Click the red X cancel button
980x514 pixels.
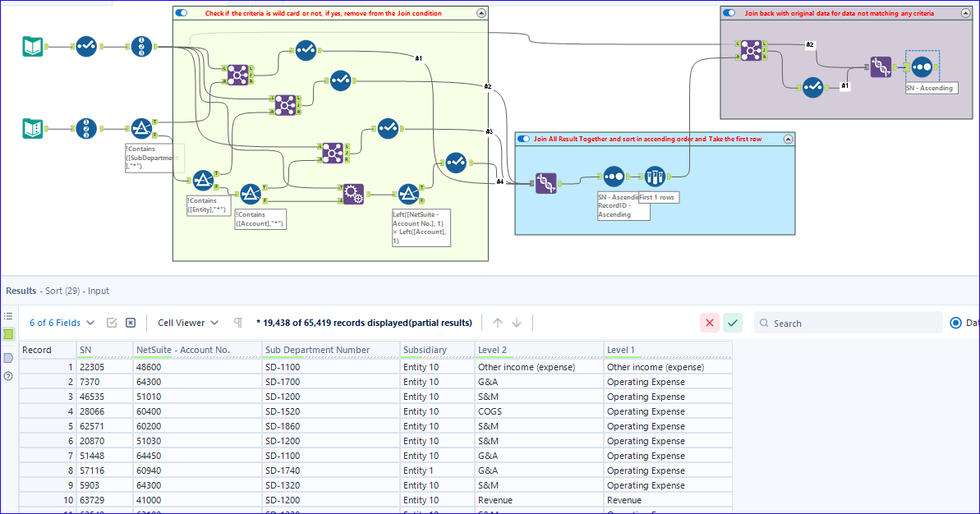[x=710, y=323]
